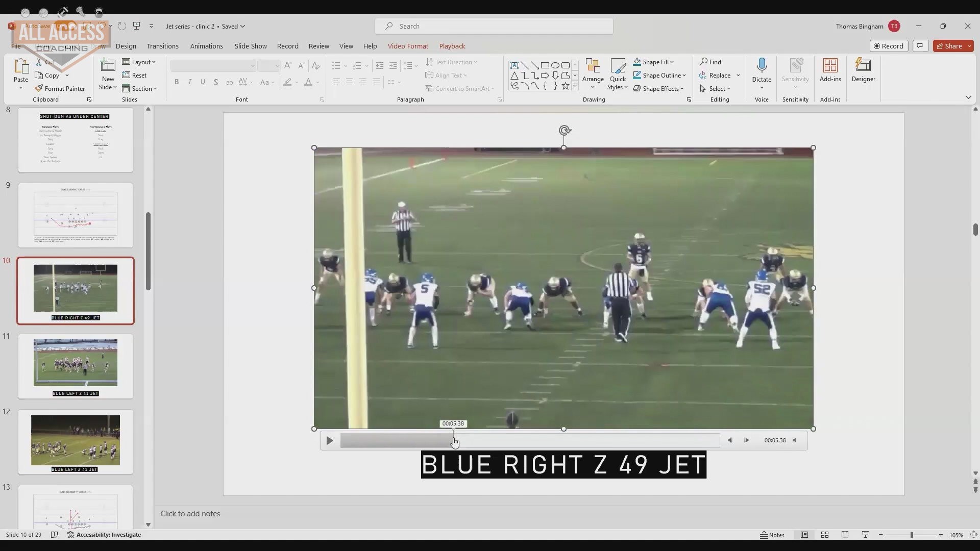Switch to Slide Sorter view

(x=824, y=535)
